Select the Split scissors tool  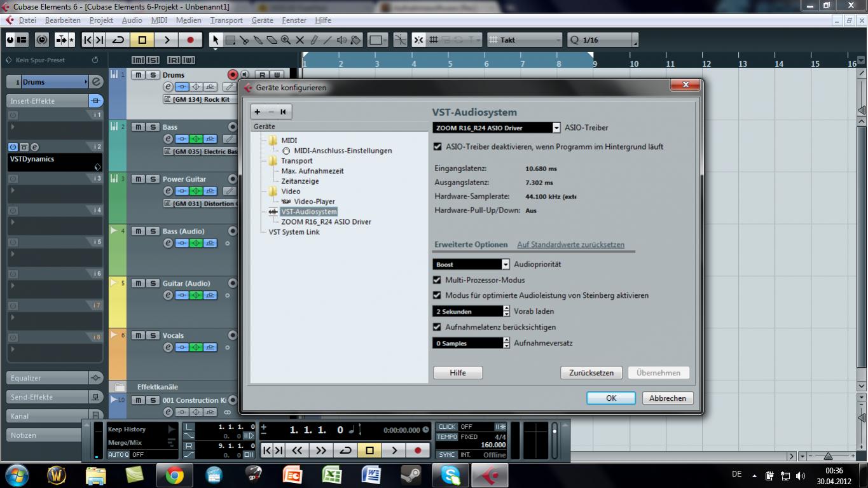pos(244,40)
